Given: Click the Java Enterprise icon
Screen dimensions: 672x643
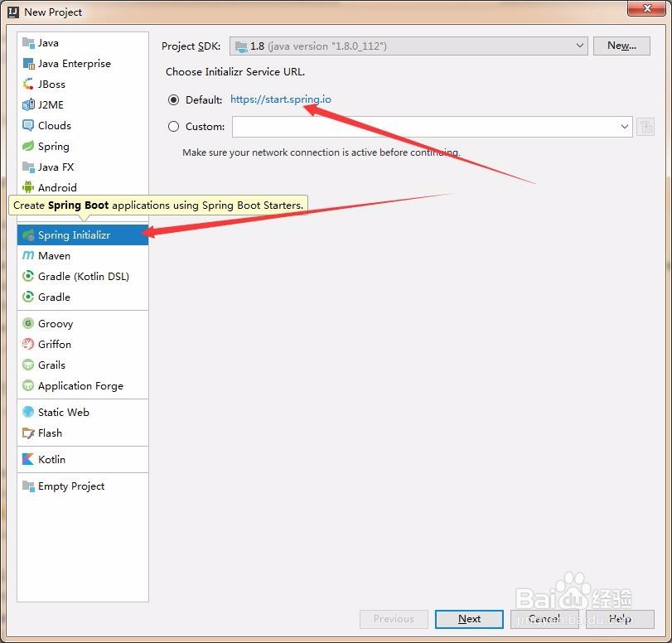Looking at the screenshot, I should tap(28, 64).
